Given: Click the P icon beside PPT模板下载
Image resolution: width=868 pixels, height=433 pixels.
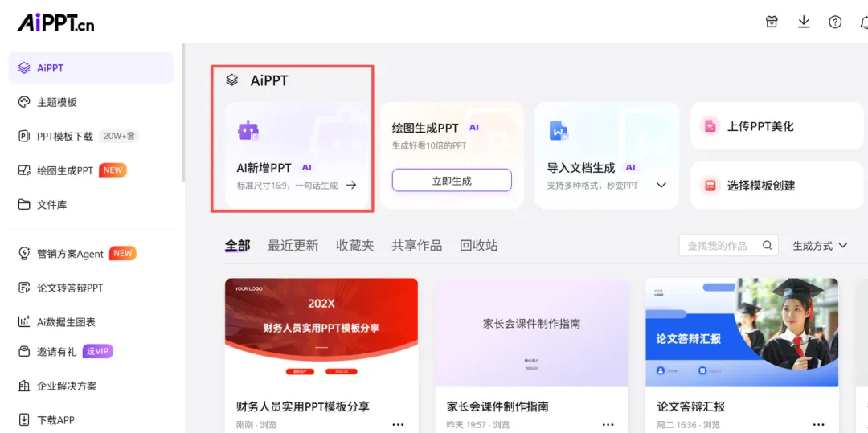Looking at the screenshot, I should point(24,136).
